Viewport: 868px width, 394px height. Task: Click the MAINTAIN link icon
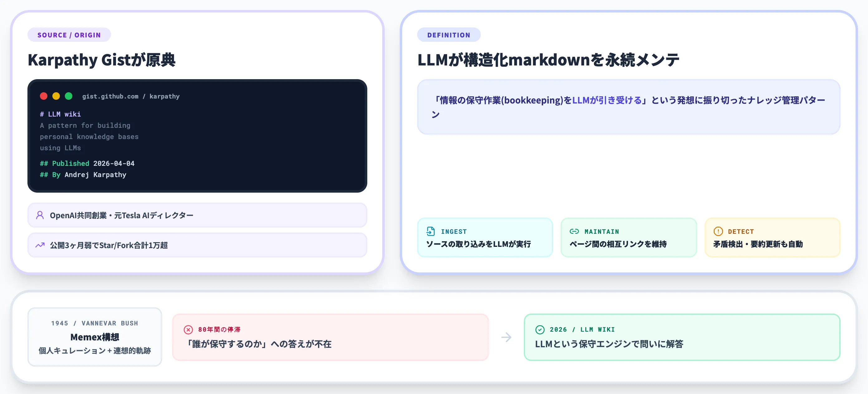coord(574,231)
